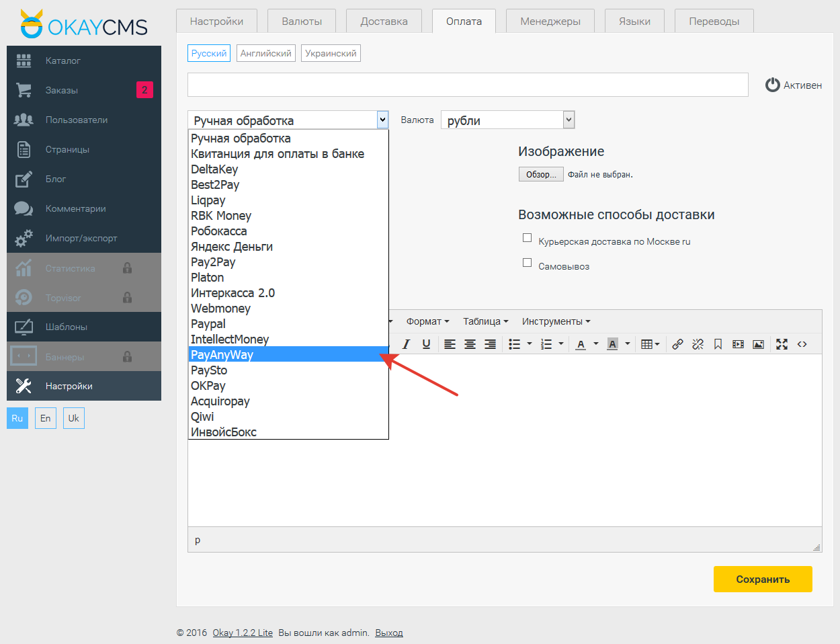Open Блог in sidebar
Viewport: 840px width, 644px height.
(x=84, y=179)
